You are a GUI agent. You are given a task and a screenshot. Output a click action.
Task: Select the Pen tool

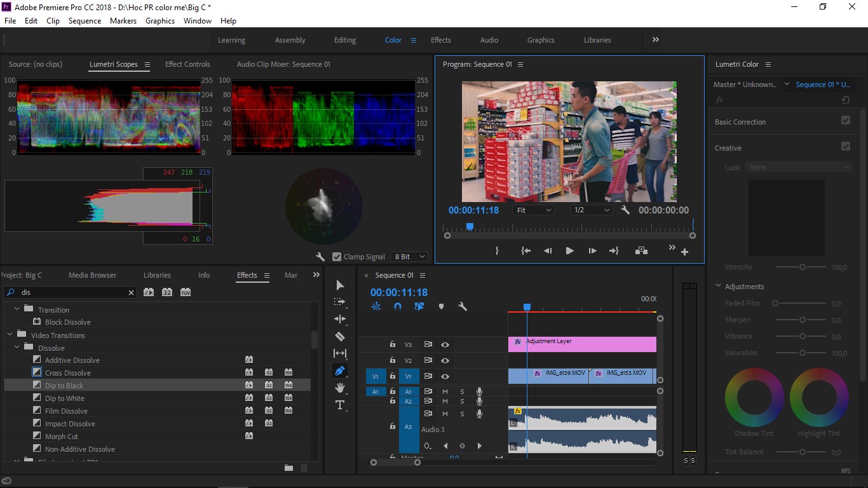[340, 370]
